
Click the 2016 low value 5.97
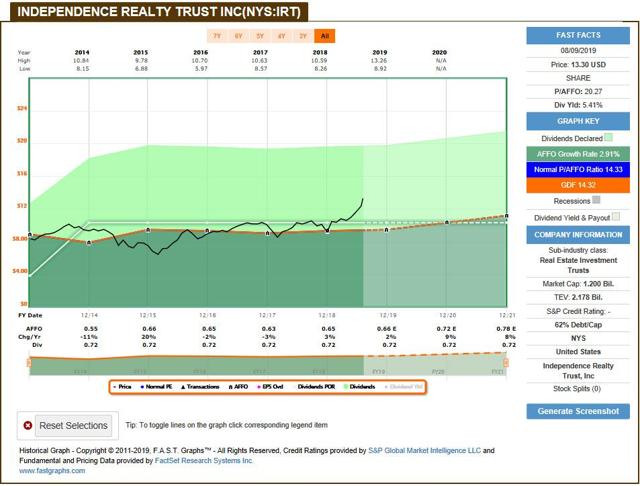coord(201,69)
